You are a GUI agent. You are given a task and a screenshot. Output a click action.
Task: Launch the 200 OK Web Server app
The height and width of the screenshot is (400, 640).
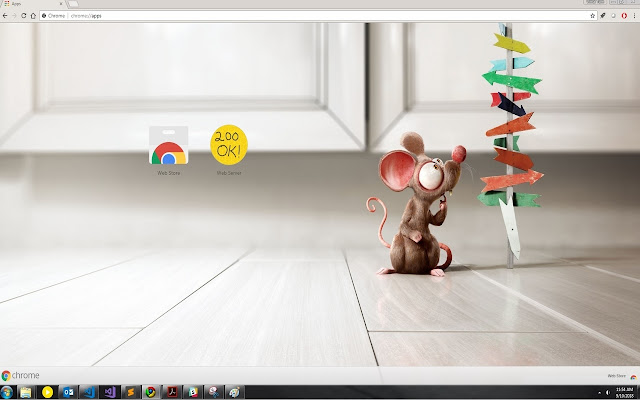(229, 144)
